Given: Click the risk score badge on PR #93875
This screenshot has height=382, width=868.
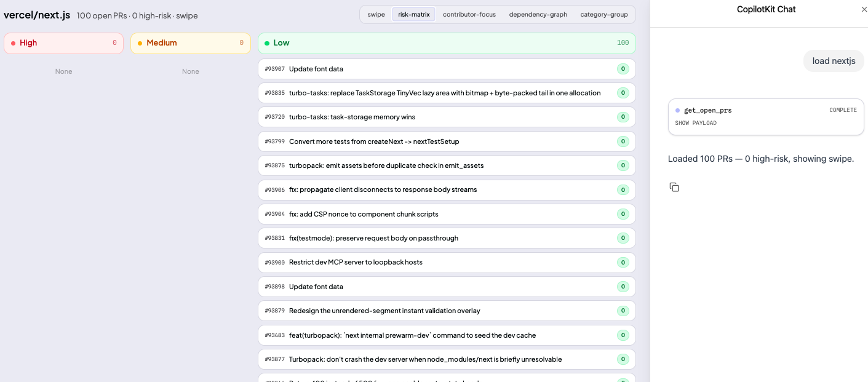Looking at the screenshot, I should 623,165.
